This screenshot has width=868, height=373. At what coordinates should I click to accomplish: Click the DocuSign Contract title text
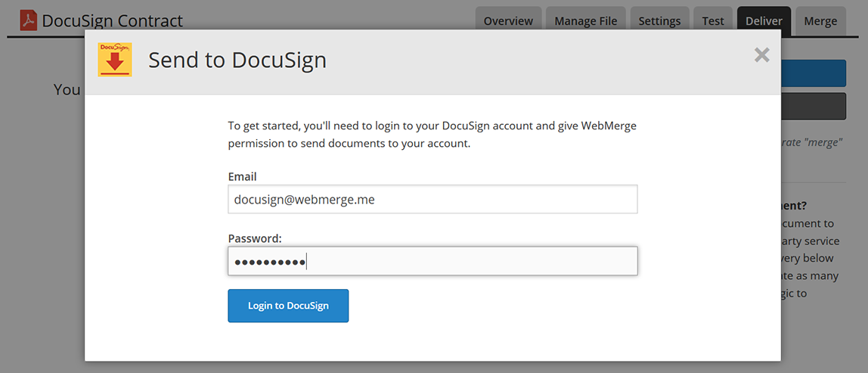pos(113,21)
